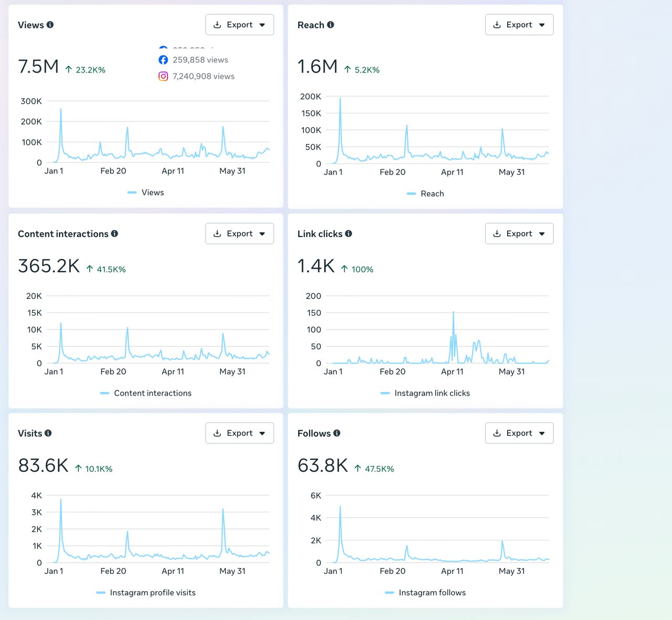Image resolution: width=672 pixels, height=620 pixels.
Task: Click the info icon beside Link clicks
Action: (x=349, y=234)
